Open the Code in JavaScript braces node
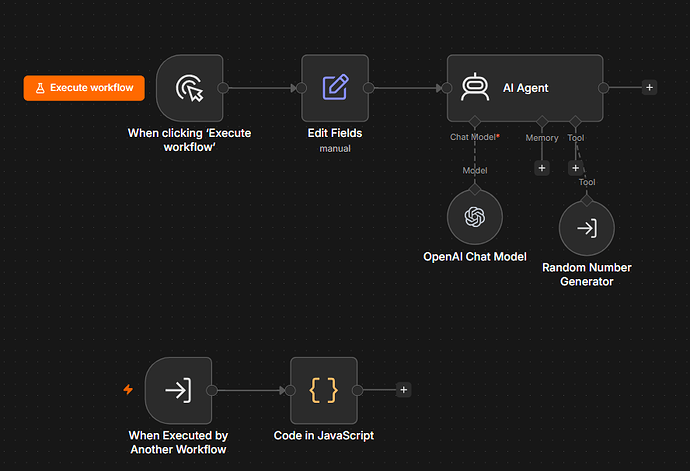Image resolution: width=690 pixels, height=471 pixels. pos(324,390)
